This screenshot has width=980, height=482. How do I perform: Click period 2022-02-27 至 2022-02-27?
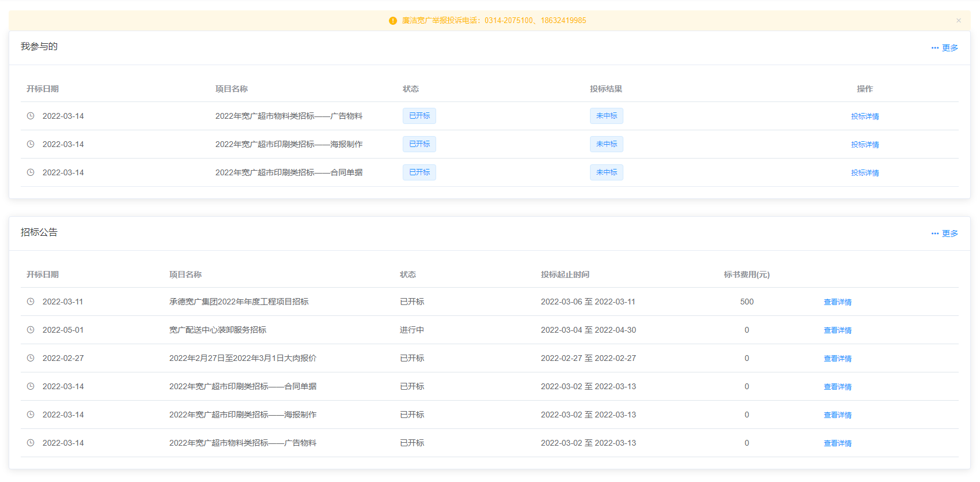click(x=588, y=358)
